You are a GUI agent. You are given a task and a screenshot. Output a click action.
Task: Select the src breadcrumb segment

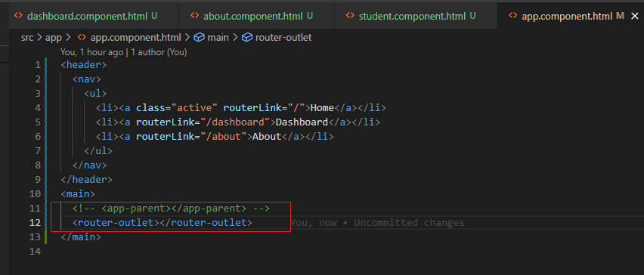tap(27, 38)
